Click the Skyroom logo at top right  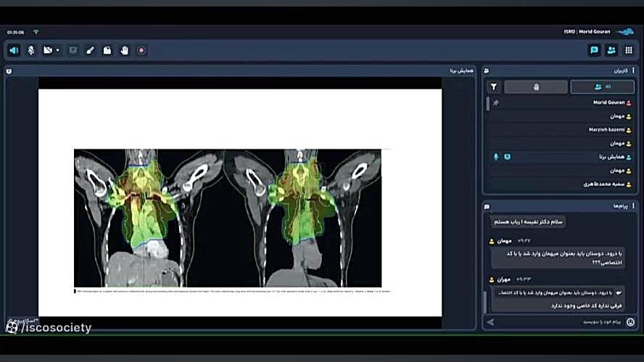coord(626,32)
